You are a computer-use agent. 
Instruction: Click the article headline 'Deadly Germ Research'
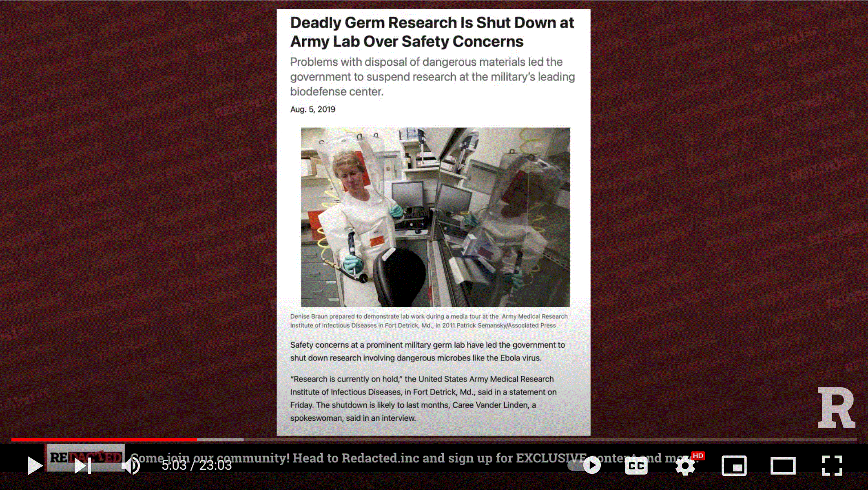tap(432, 32)
